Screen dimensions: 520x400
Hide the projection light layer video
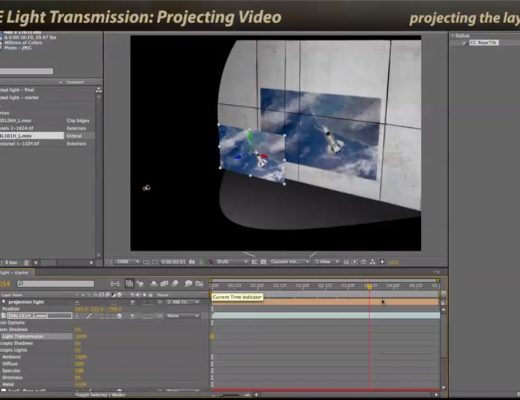coord(133,302)
